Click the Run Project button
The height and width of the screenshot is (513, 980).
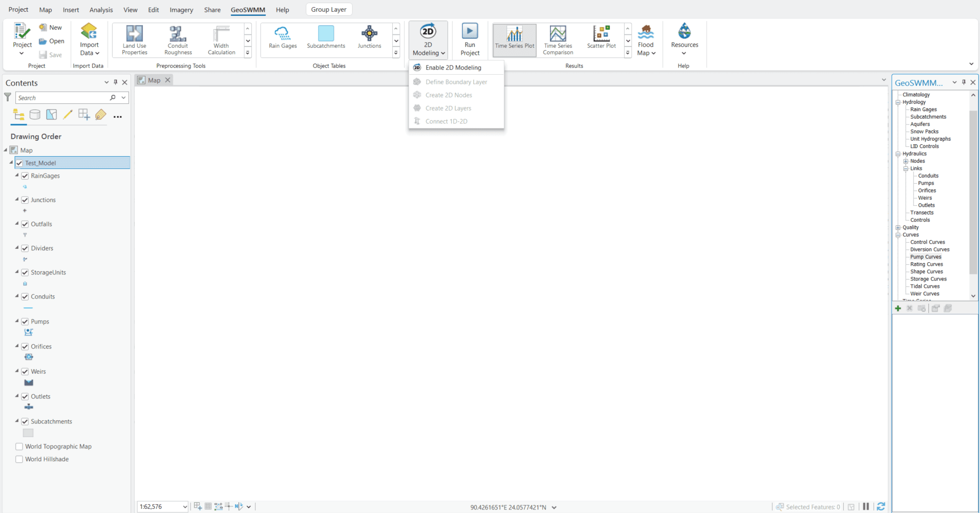469,39
